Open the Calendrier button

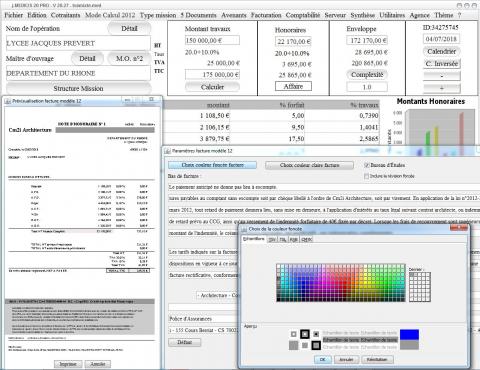click(442, 52)
